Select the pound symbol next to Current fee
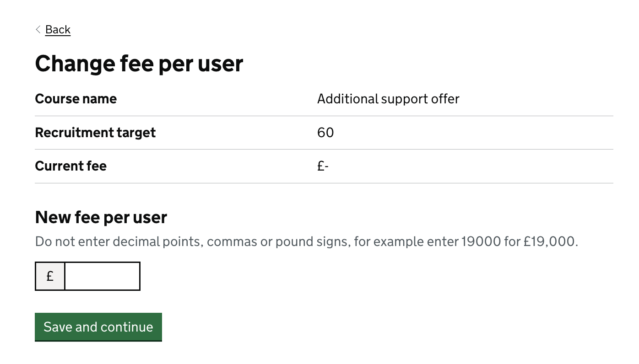 320,166
